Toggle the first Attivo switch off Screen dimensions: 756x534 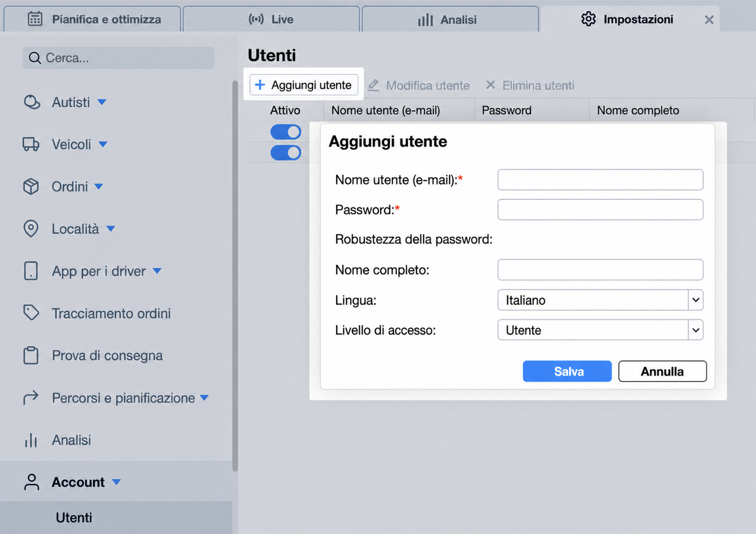286,132
